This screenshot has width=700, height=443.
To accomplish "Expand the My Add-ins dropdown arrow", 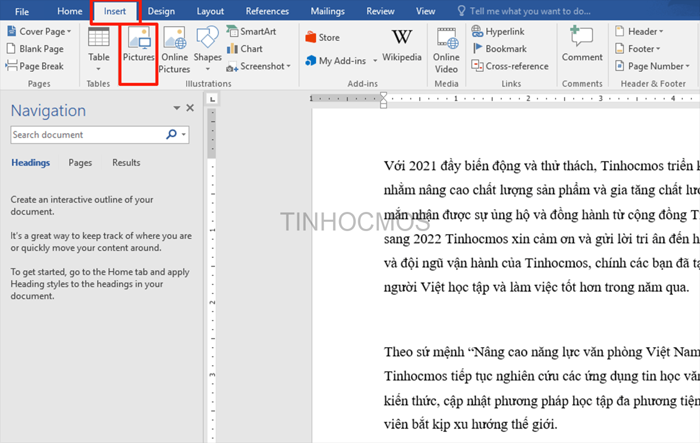I will (375, 61).
